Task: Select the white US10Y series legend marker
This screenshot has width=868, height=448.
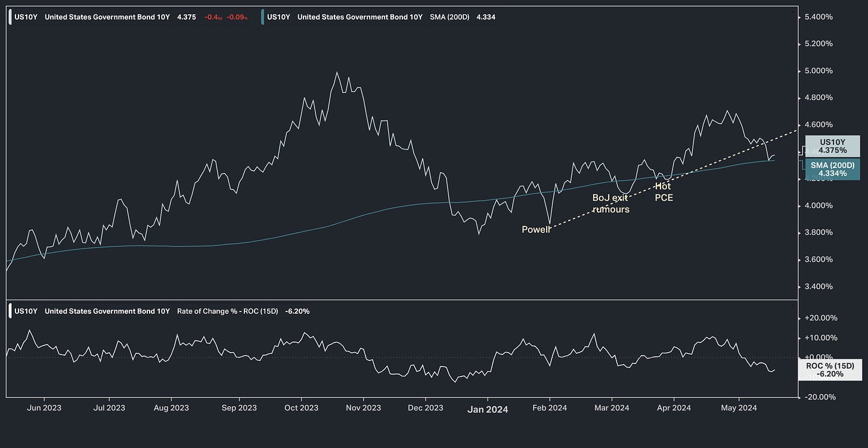Action: 10,17
